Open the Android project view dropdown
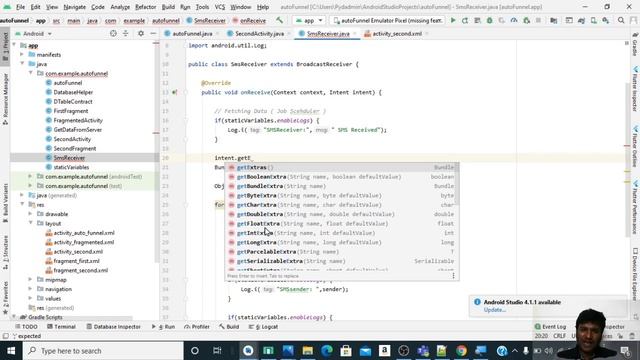Image resolution: width=640 pixels, height=360 pixels. [33, 33]
